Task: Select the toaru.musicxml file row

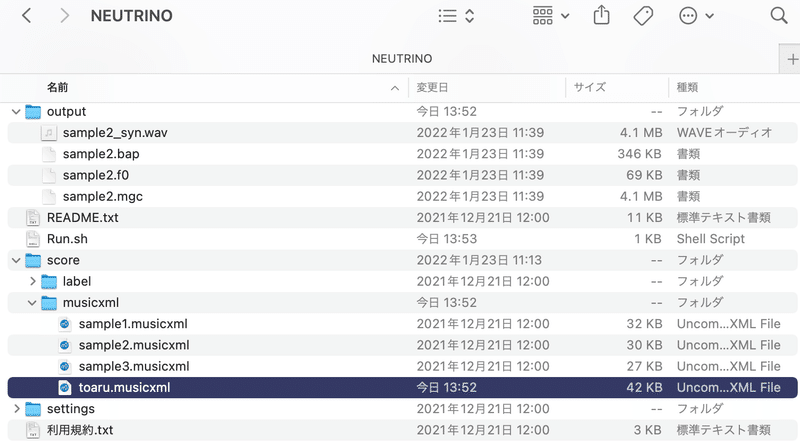Action: [x=402, y=387]
